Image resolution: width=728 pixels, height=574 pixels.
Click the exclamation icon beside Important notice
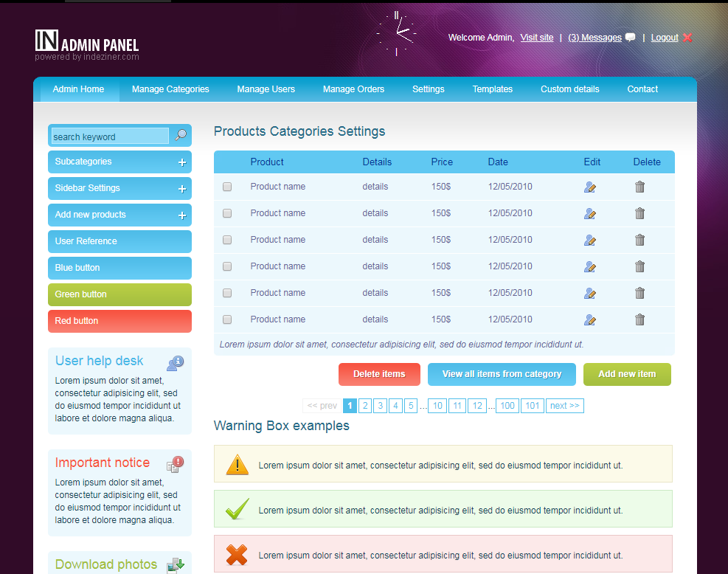coord(176,464)
